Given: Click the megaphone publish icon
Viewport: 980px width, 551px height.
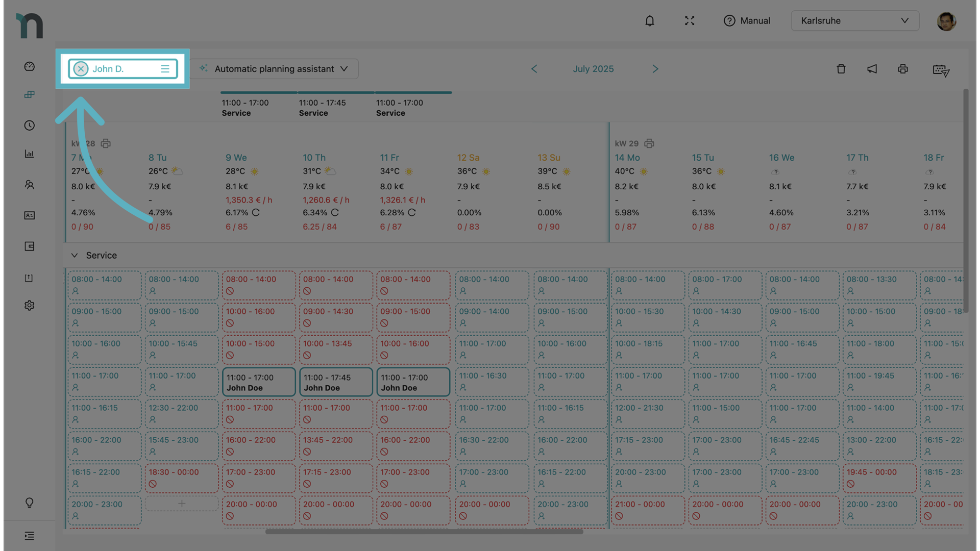Looking at the screenshot, I should 872,69.
